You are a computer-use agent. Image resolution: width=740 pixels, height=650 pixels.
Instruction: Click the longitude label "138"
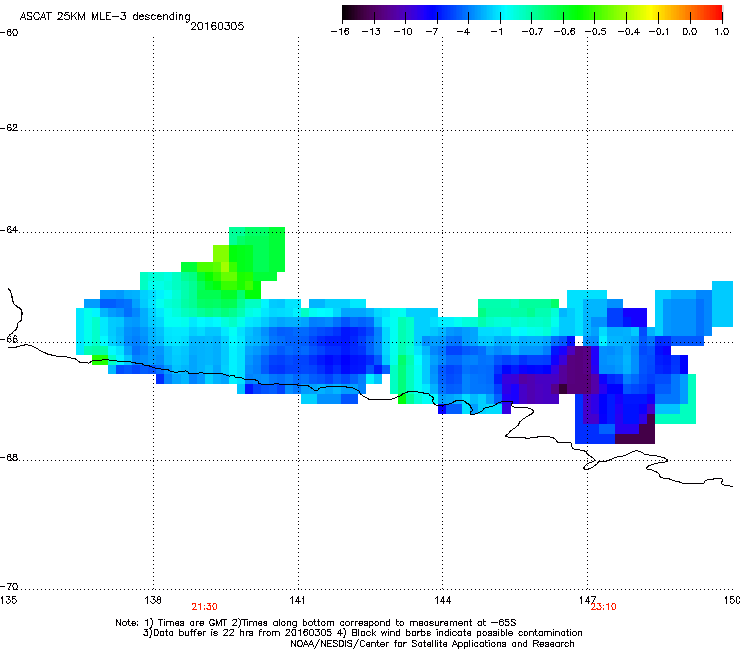(x=153, y=600)
